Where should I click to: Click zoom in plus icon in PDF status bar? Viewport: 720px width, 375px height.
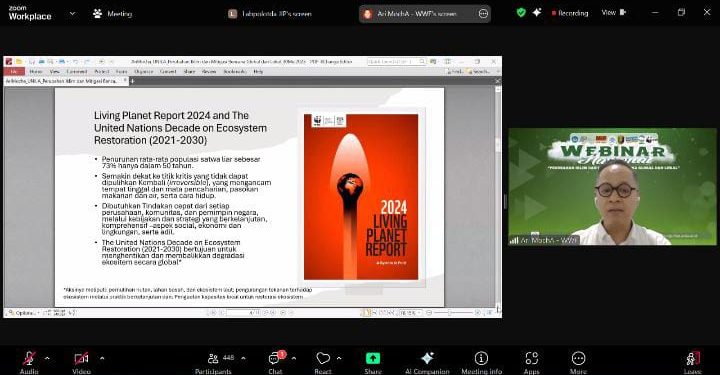coord(478,313)
